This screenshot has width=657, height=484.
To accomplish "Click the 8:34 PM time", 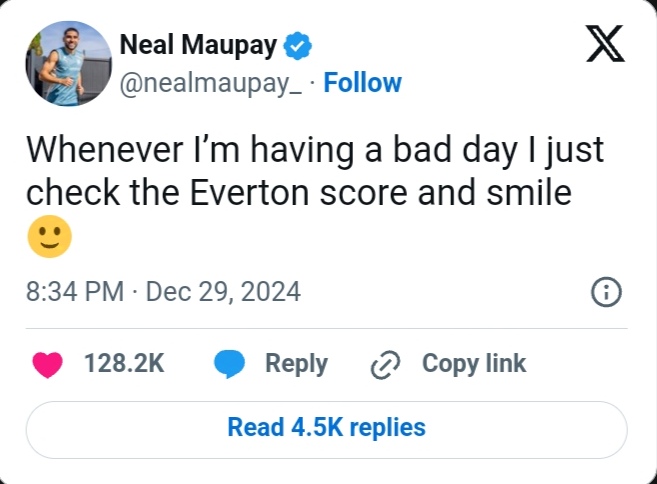I will click(75, 292).
